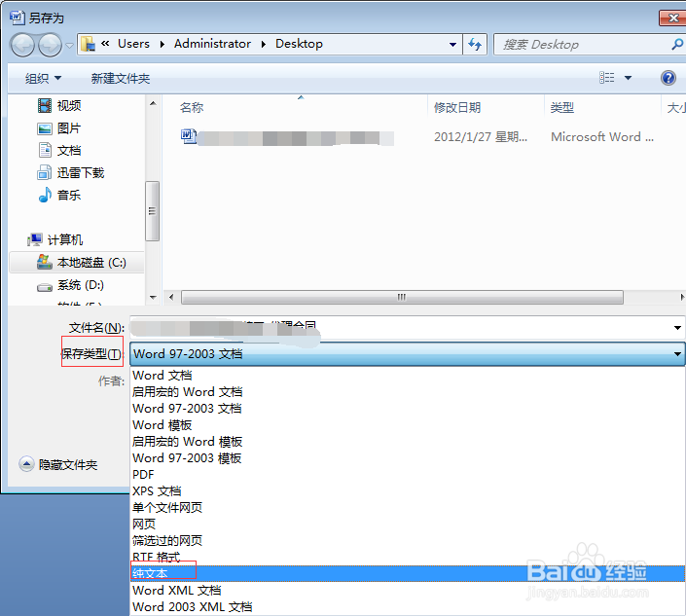Click the search magnifier icon
The width and height of the screenshot is (686, 616).
click(677, 44)
